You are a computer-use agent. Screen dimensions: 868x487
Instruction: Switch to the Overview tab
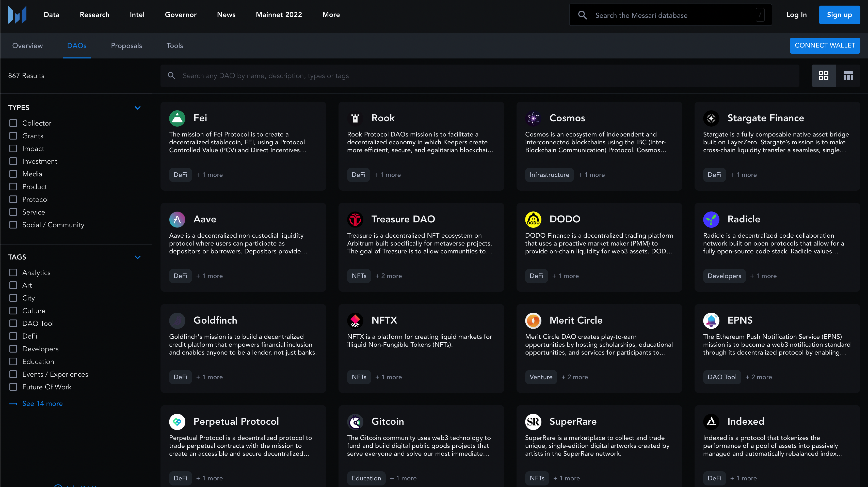pos(28,45)
